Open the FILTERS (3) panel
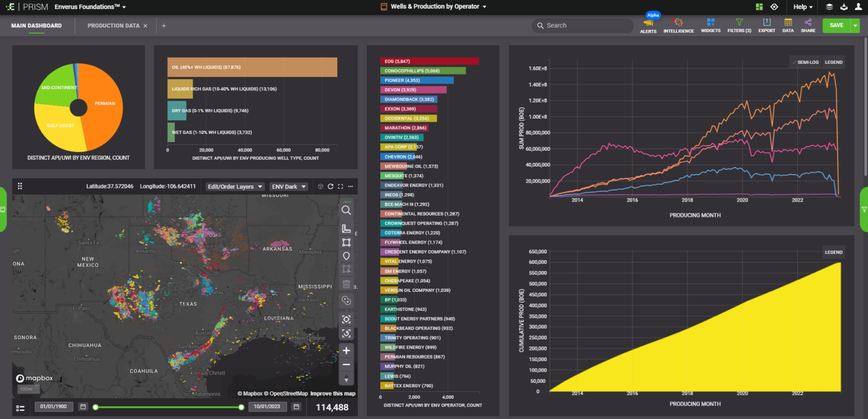The image size is (868, 419). (739, 25)
